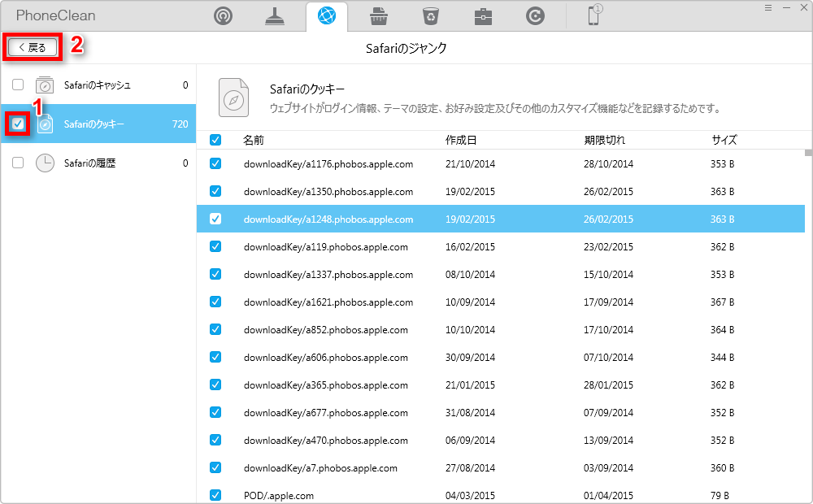The height and width of the screenshot is (504, 813).
Task: Select the downloadKey/a470.phobos.apple.com name
Action: click(x=326, y=441)
